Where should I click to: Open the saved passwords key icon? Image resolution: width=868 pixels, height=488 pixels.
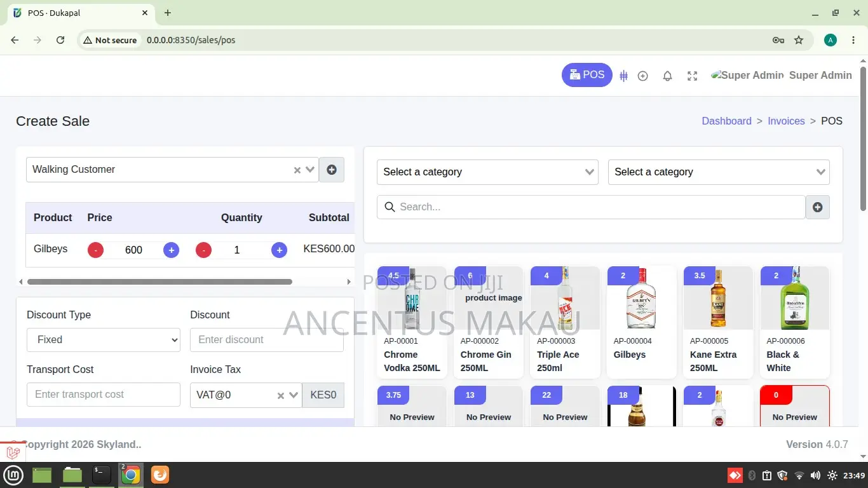tap(778, 40)
